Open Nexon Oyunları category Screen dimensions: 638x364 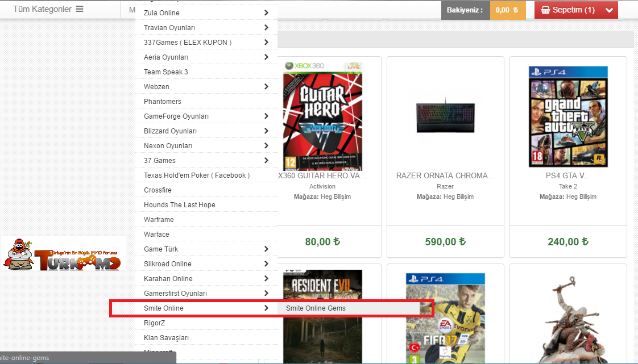click(168, 146)
